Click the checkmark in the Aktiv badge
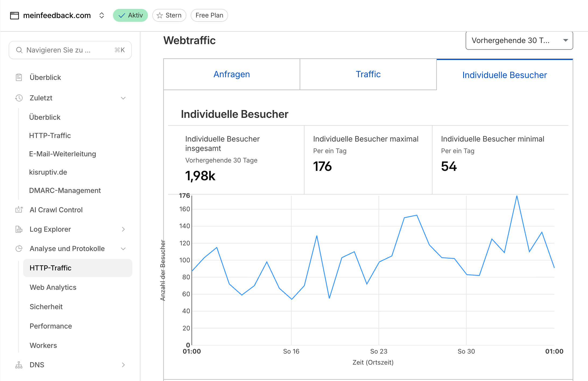This screenshot has height=381, width=588. click(122, 16)
